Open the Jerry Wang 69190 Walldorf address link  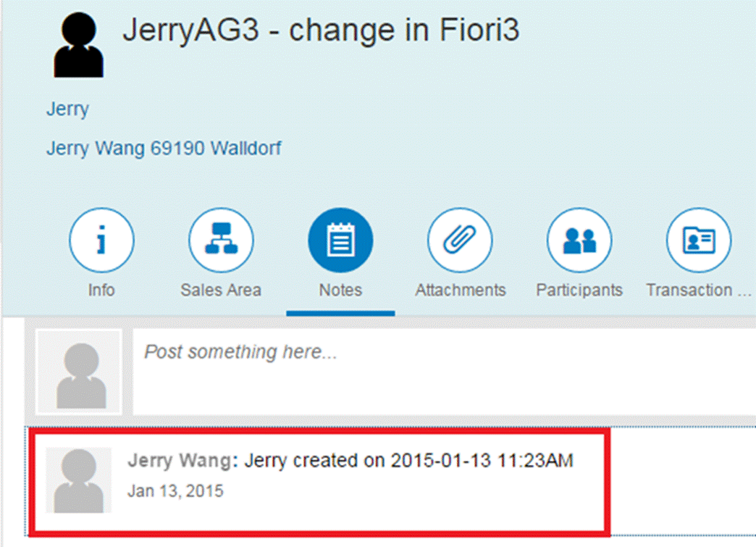[164, 149]
